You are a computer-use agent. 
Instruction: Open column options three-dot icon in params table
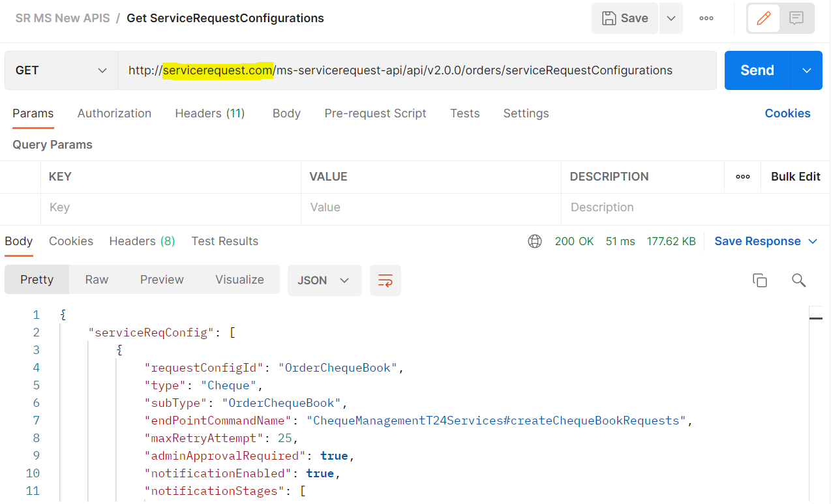742,177
